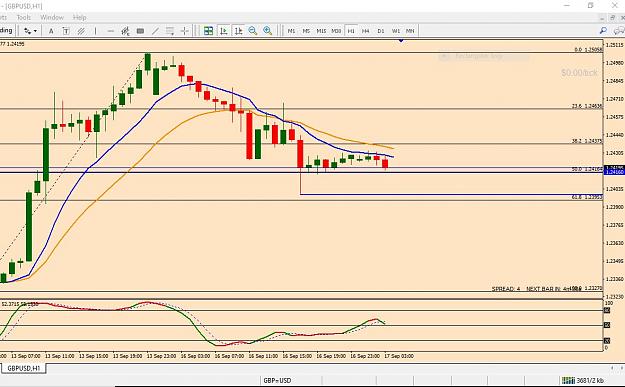
Task: Click the '61.8' Fibonacci level label
Action: click(x=577, y=197)
